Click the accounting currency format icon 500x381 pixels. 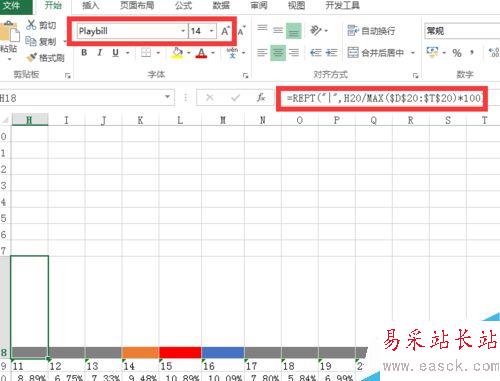click(x=432, y=52)
